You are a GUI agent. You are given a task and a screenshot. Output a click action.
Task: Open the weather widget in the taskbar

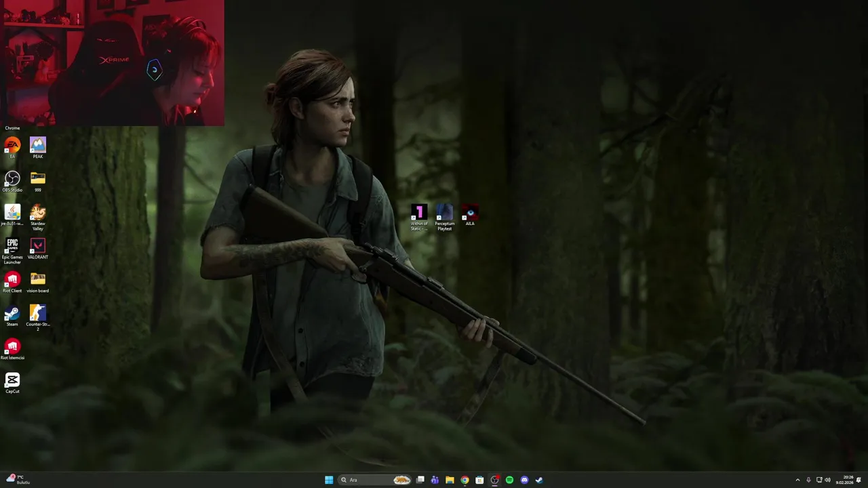[x=18, y=480]
